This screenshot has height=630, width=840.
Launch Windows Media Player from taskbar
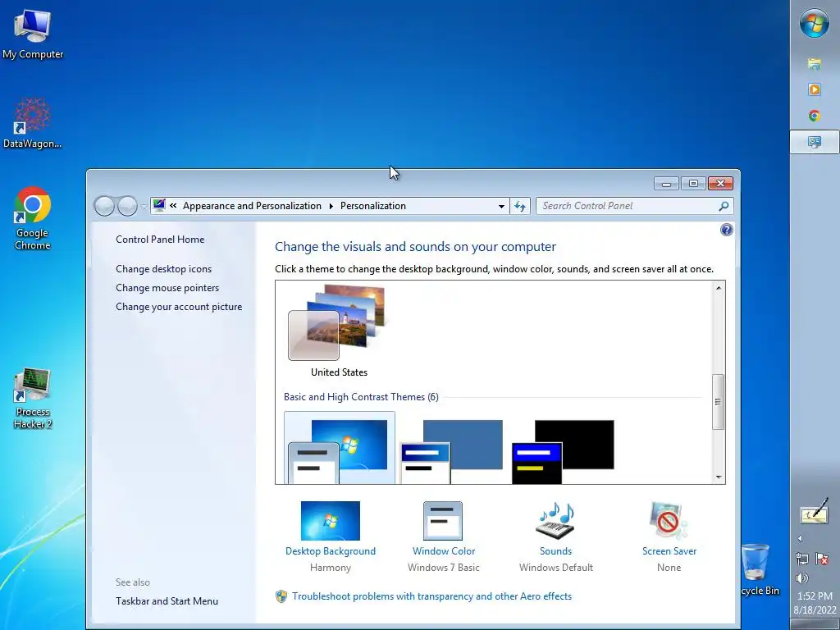pos(815,89)
